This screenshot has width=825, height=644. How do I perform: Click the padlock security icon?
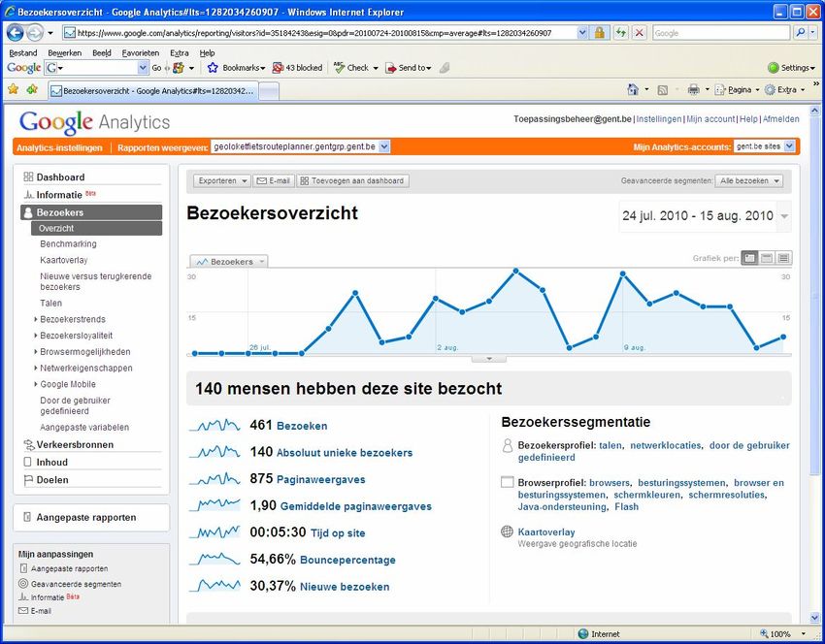(599, 33)
